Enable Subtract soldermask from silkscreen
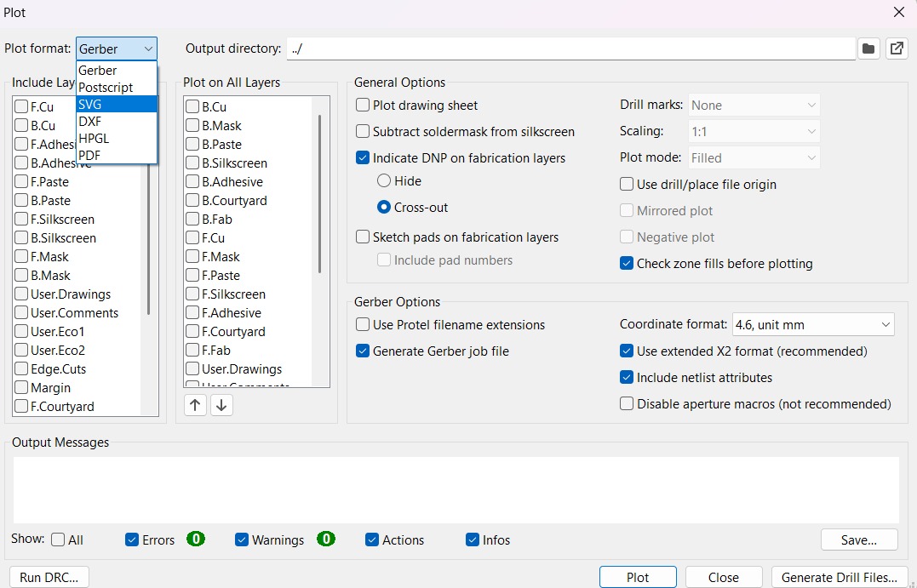This screenshot has height=588, width=917. tap(363, 132)
